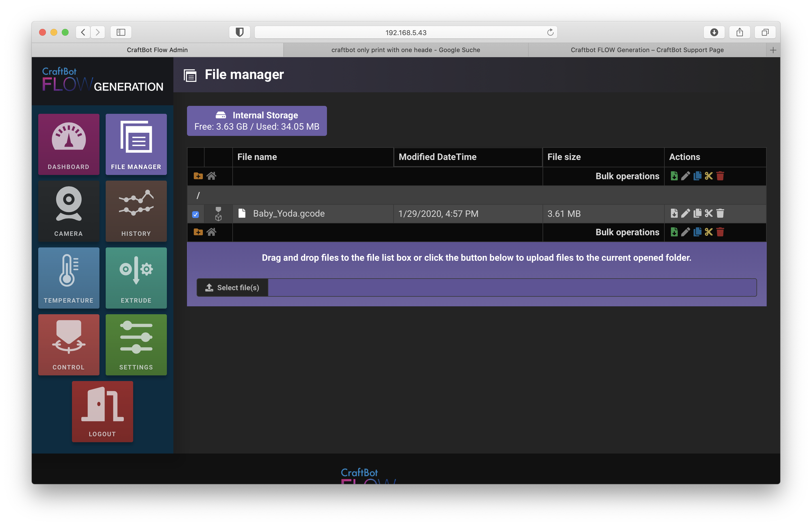This screenshot has width=812, height=526.
Task: Click the bottom bulk delete trash icon
Action: 720,232
